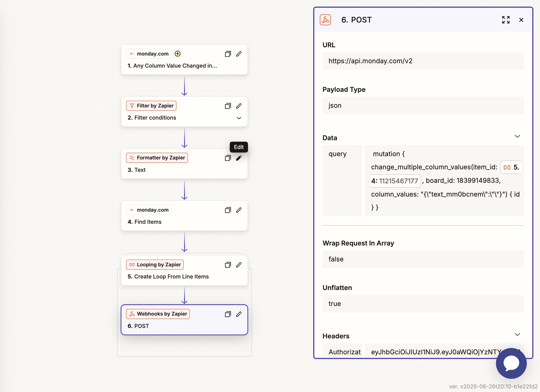Click the Payload Type json field
540x392 pixels.
tap(423, 106)
